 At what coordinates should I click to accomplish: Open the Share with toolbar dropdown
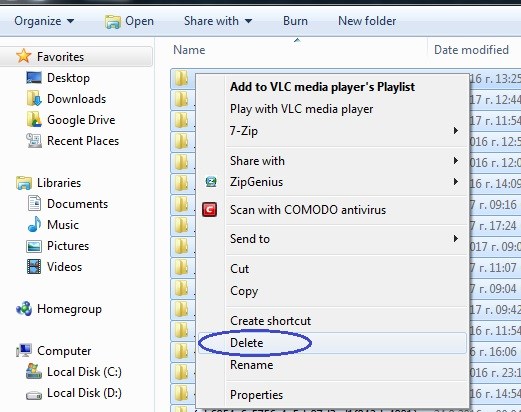point(218,21)
